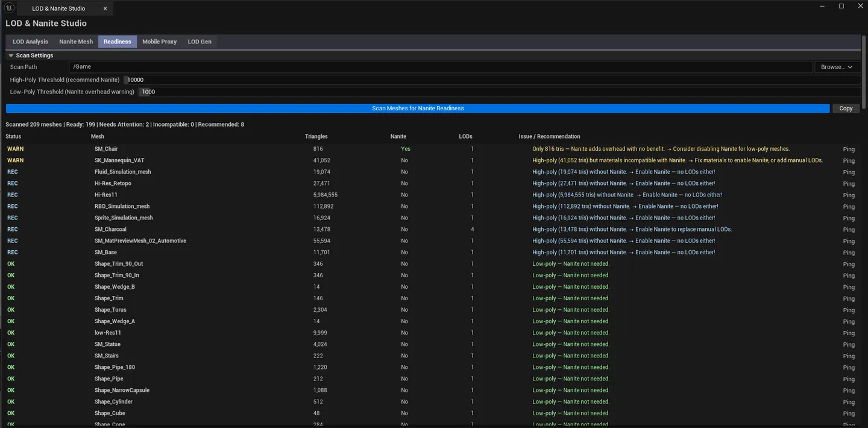The image size is (868, 428).
Task: Click the low-Res11 mesh name
Action: tap(108, 333)
